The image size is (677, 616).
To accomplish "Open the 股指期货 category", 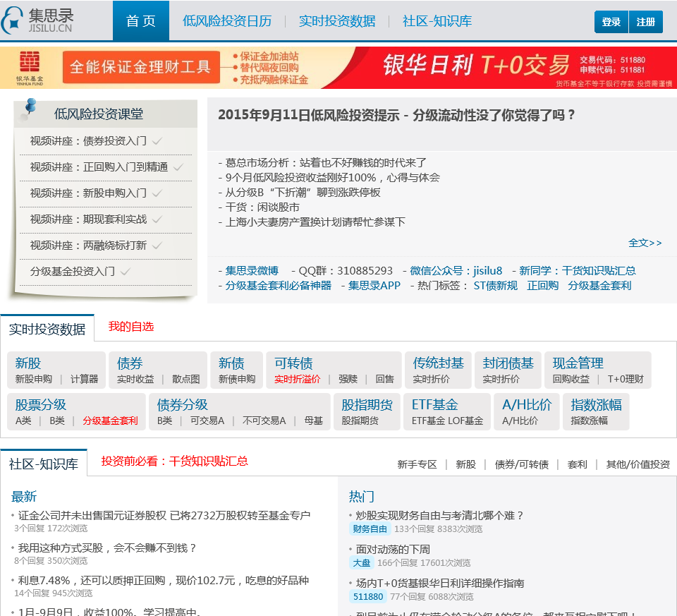I will click(367, 405).
